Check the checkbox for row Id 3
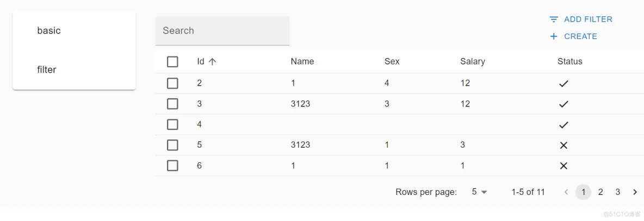Screen dimensions: 644x221 [x=172, y=104]
